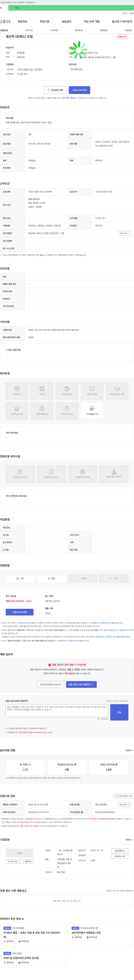
Task: Click the top 고용24 입사지원 button
Action: pos(80,90)
